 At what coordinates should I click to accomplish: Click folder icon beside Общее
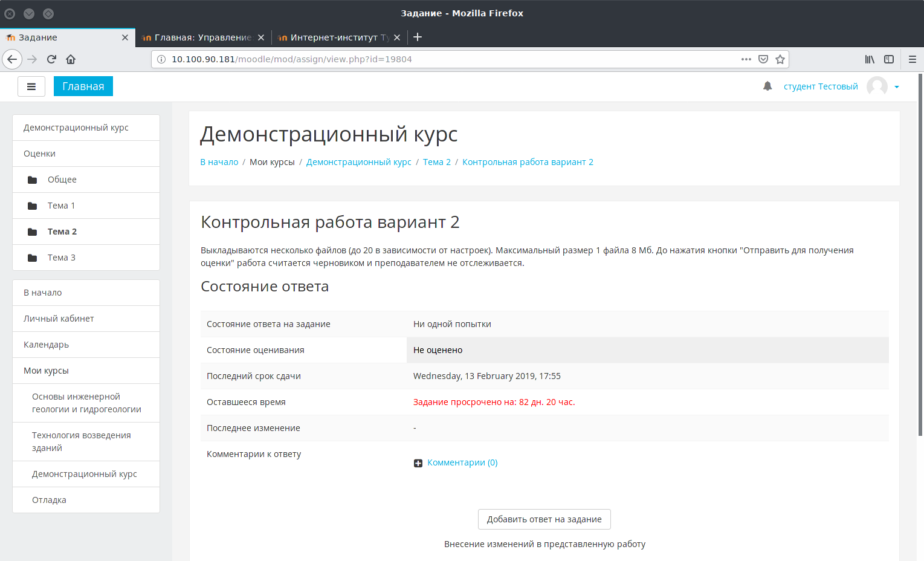tap(33, 180)
